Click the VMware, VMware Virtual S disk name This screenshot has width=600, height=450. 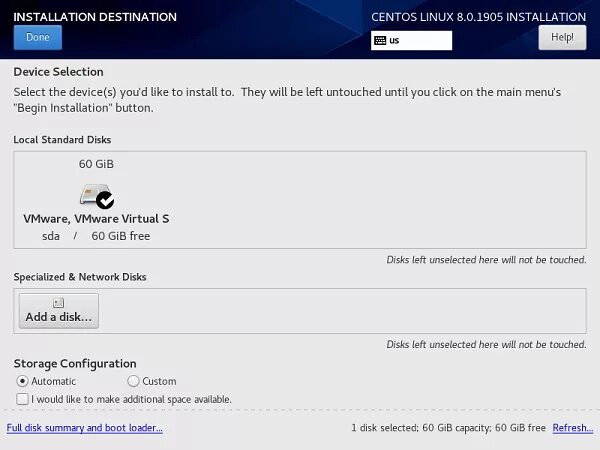tap(96, 218)
